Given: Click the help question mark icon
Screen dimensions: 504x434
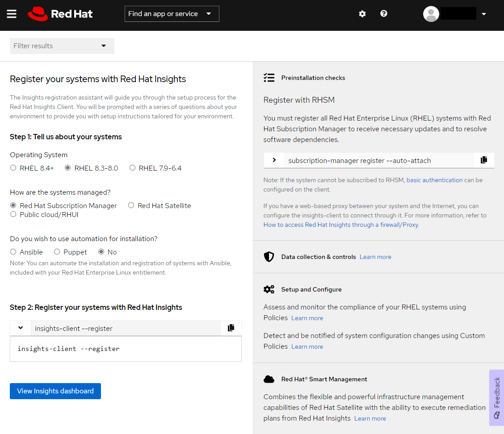Looking at the screenshot, I should pyautogui.click(x=384, y=14).
